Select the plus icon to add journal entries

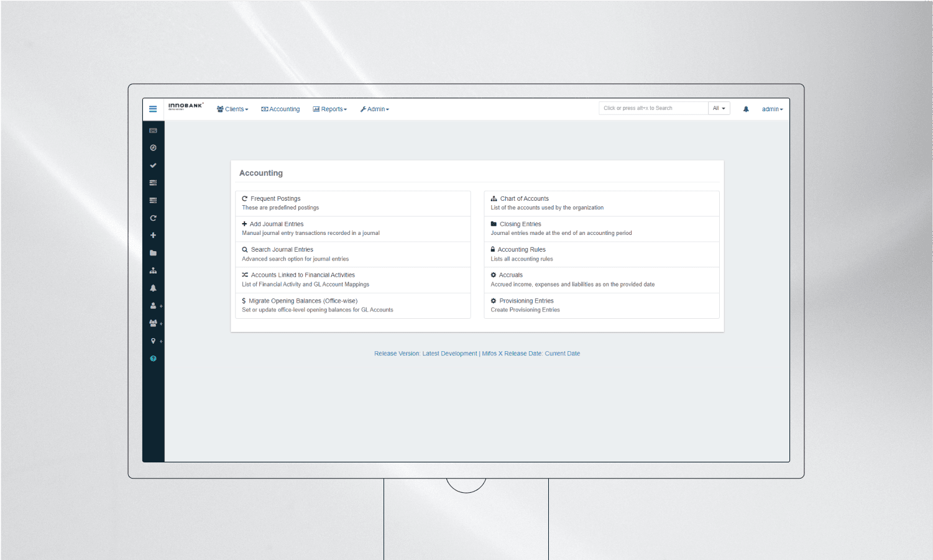pos(153,235)
